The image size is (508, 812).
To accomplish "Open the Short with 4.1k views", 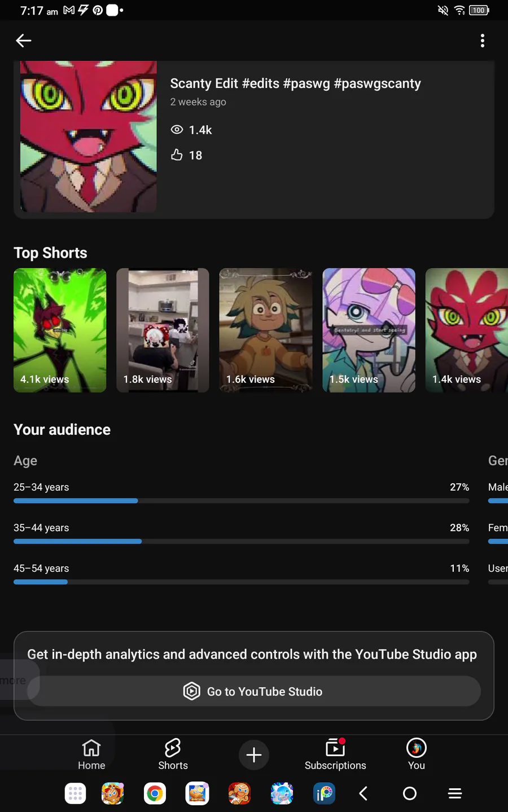I will coord(60,330).
